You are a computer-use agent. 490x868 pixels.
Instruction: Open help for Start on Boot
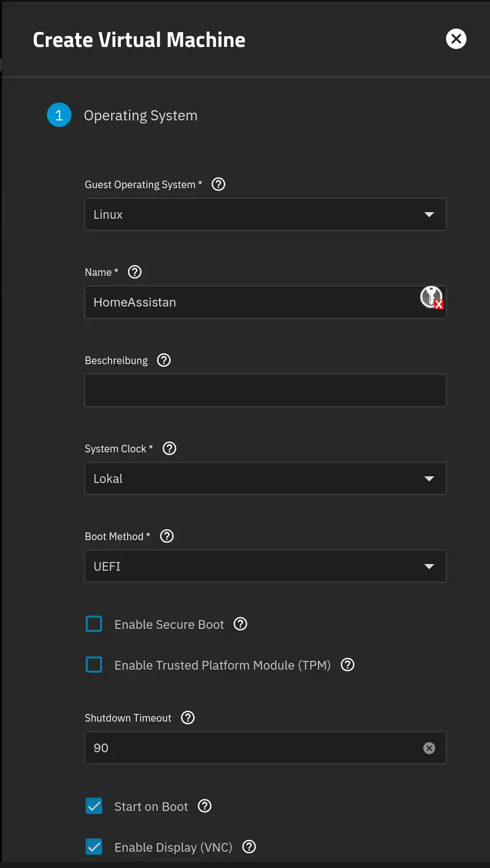(x=205, y=806)
